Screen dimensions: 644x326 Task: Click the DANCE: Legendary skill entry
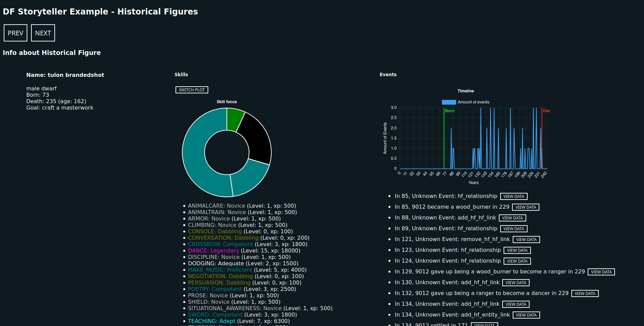point(213,251)
